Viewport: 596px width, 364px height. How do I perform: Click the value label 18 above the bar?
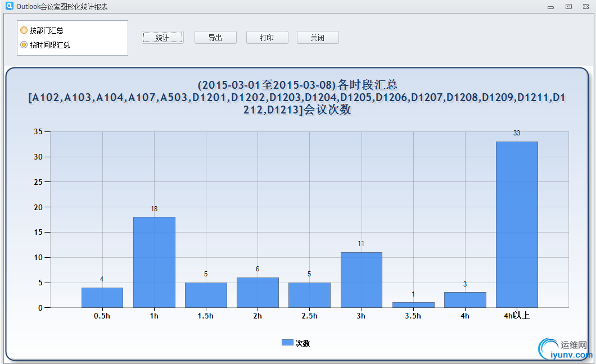(x=154, y=209)
